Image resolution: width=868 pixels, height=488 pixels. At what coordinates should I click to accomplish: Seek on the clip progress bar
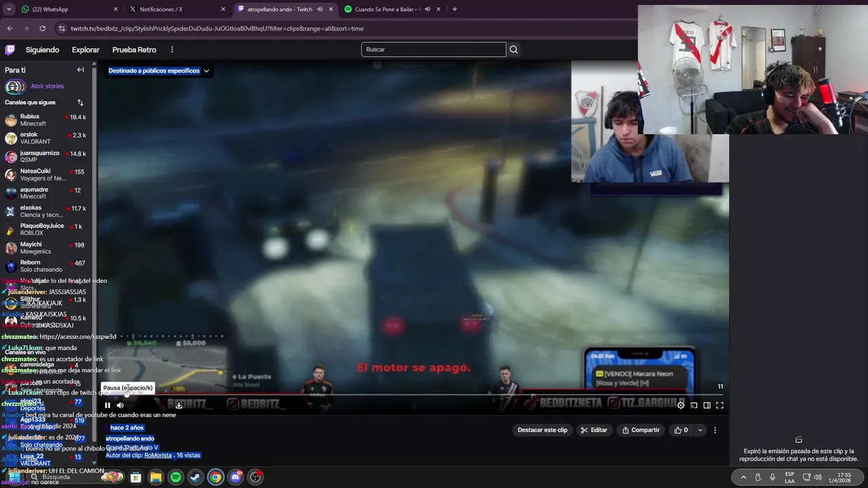(x=412, y=394)
